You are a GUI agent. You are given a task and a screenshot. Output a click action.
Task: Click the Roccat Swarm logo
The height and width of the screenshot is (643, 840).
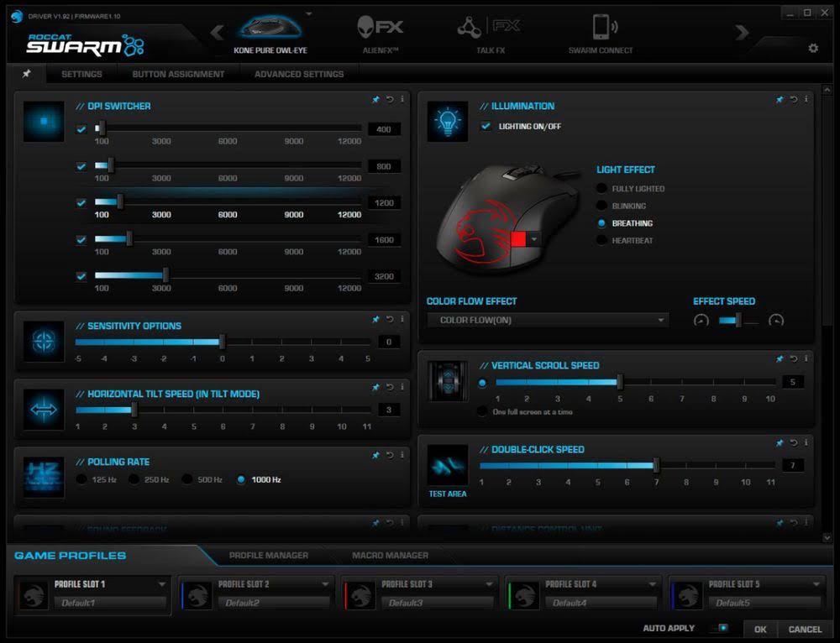tap(85, 45)
